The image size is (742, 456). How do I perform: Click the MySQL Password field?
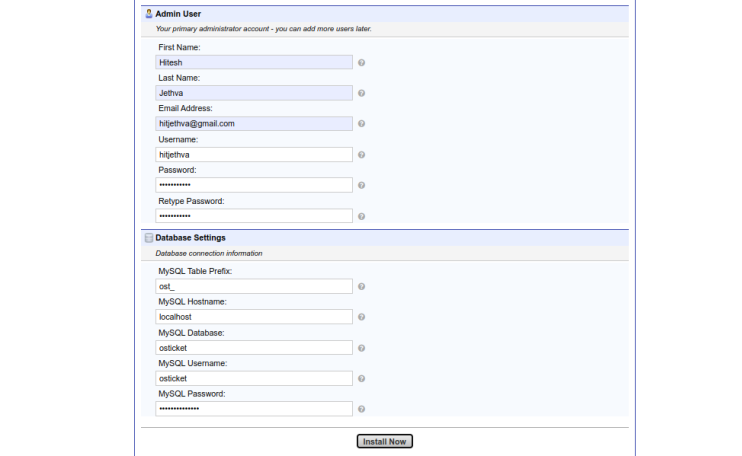coord(254,409)
